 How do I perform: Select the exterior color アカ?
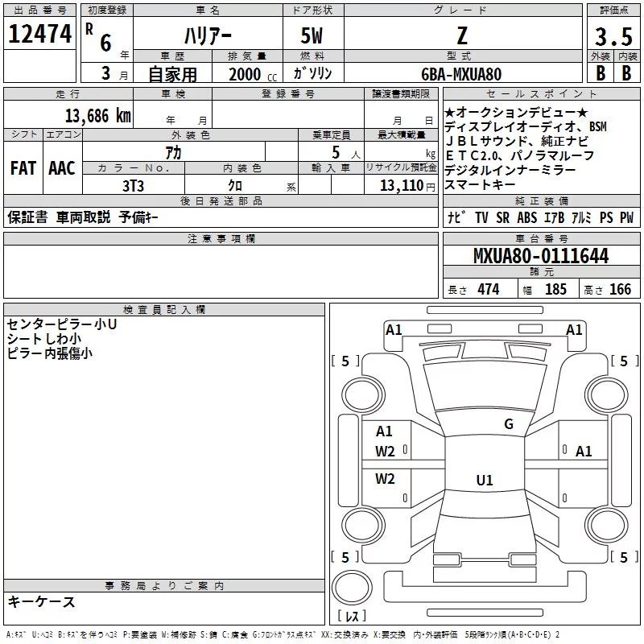click(173, 152)
